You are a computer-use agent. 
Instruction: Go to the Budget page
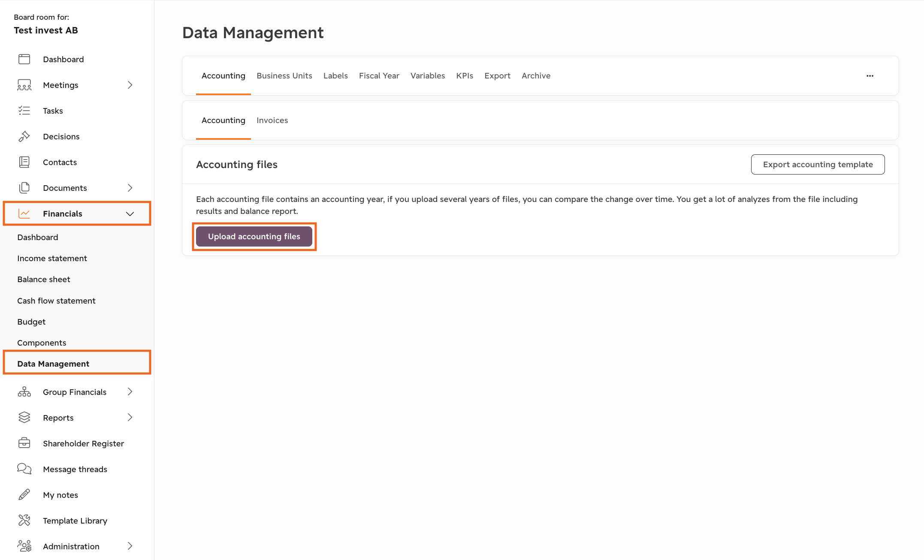(31, 322)
